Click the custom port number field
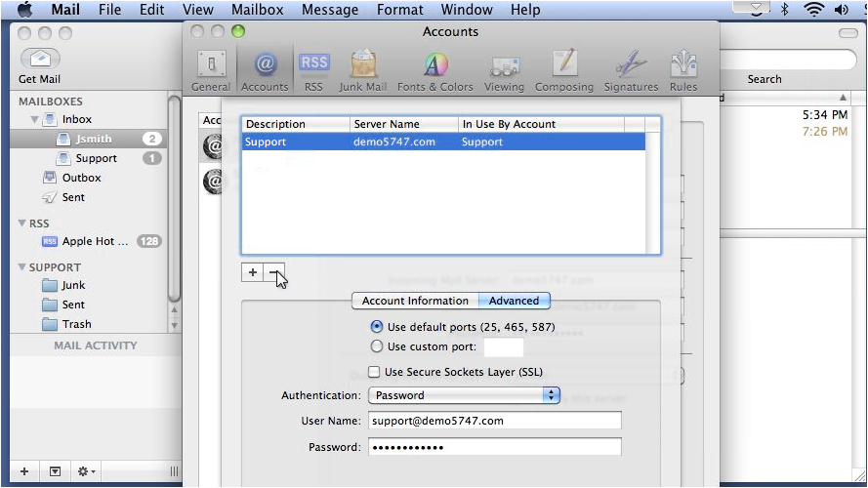The width and height of the screenshot is (868, 488). pos(503,346)
